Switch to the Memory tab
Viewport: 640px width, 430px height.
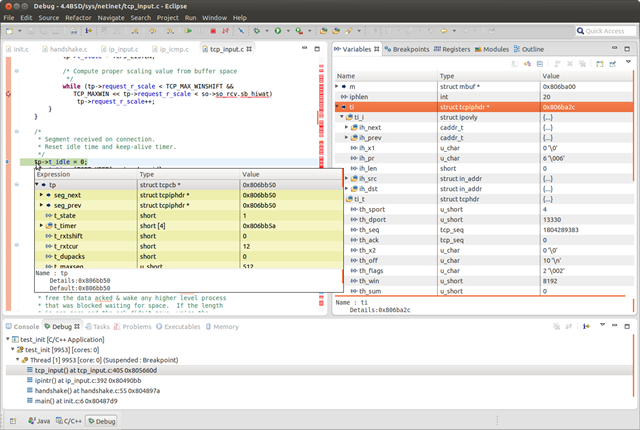click(222, 326)
